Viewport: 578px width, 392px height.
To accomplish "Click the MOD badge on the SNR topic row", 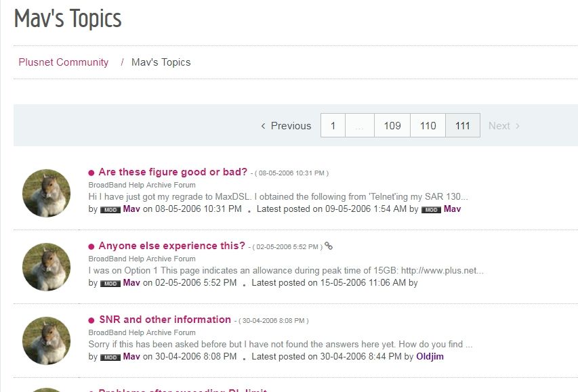I will pos(110,356).
